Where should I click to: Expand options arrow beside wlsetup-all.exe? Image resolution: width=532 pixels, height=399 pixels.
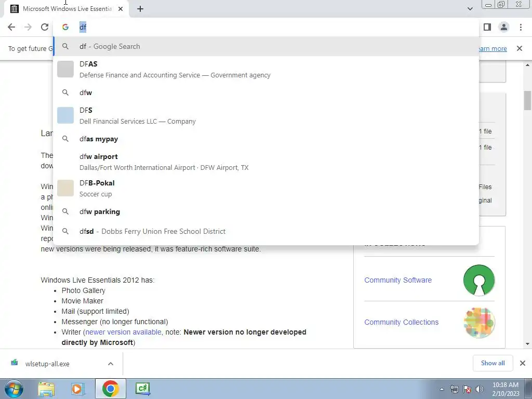111,364
